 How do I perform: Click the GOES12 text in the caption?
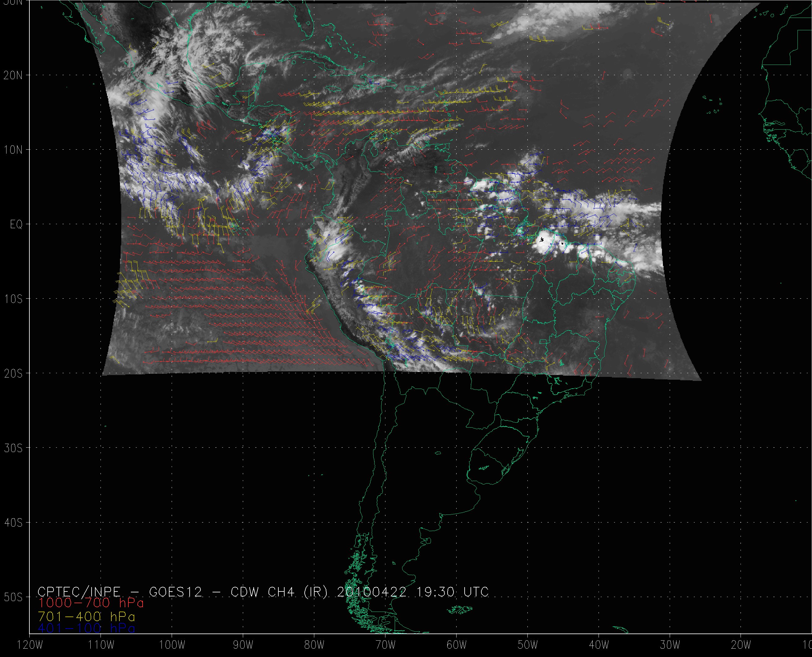click(176, 592)
